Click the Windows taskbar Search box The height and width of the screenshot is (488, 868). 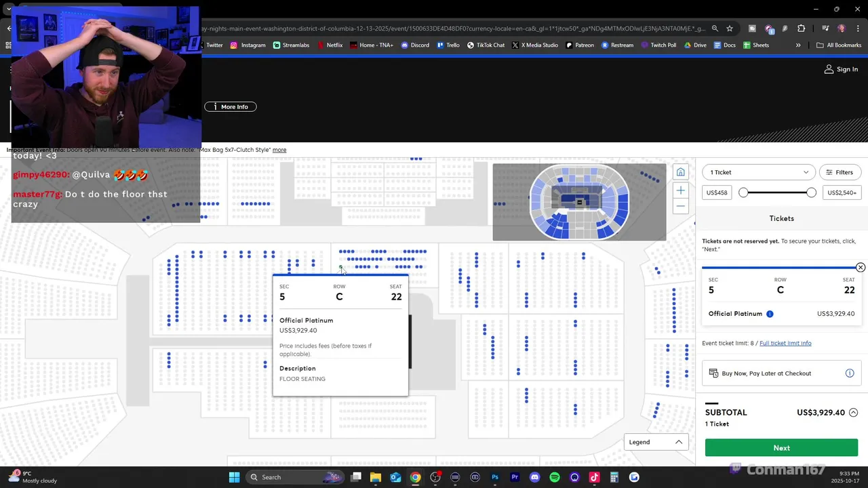click(295, 477)
